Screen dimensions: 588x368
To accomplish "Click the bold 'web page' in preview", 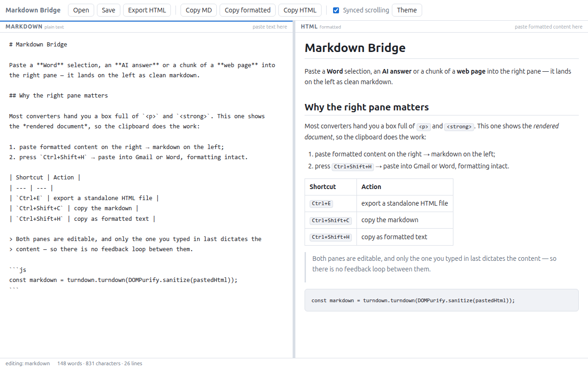I will pos(471,72).
